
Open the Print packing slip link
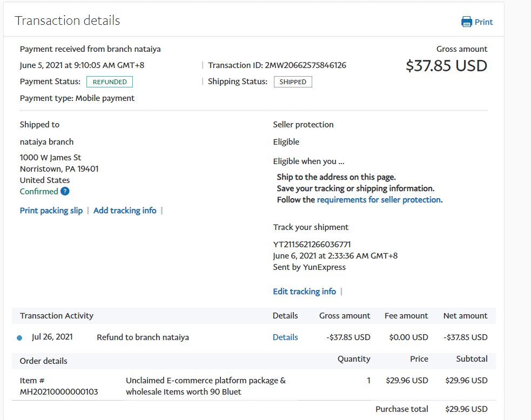tap(51, 211)
